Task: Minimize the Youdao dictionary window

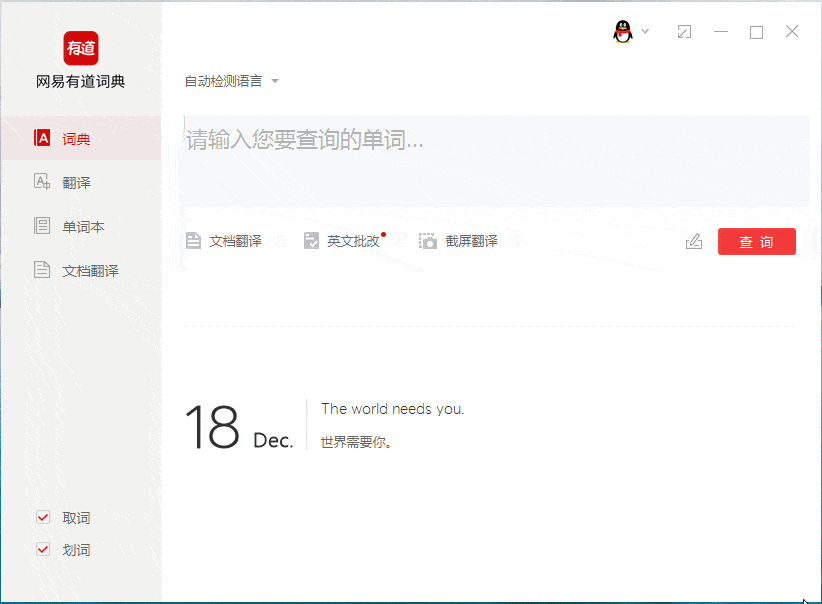Action: pyautogui.click(x=721, y=31)
